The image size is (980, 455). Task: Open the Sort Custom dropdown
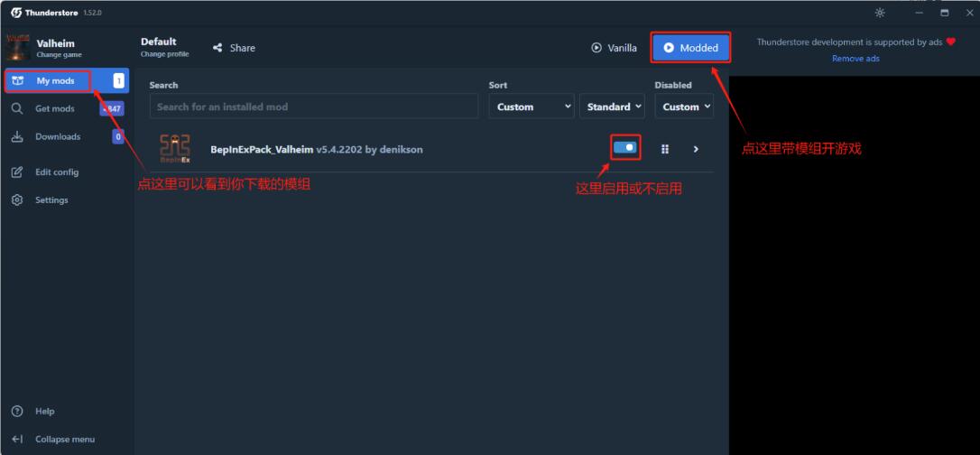tap(532, 107)
